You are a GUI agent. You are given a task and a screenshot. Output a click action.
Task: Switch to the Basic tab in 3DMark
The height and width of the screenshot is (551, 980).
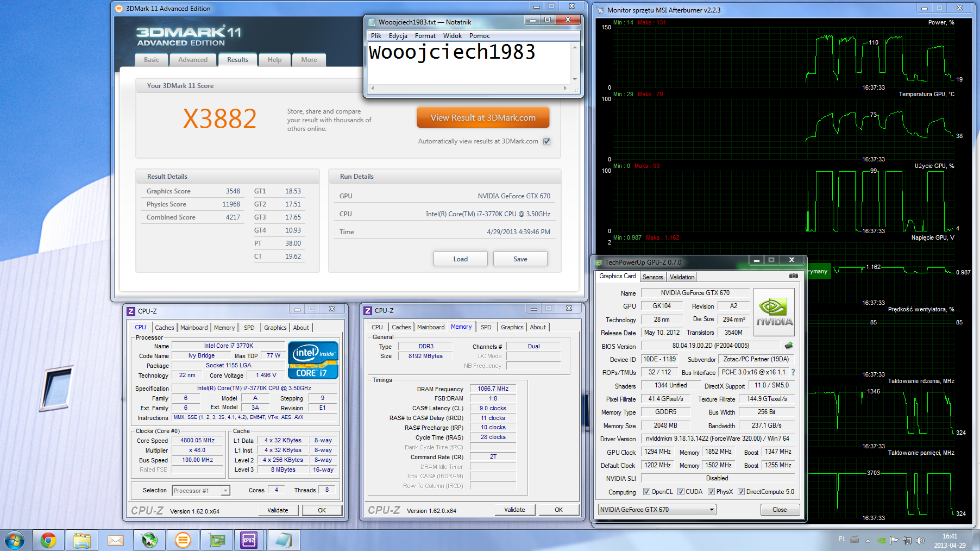152,60
